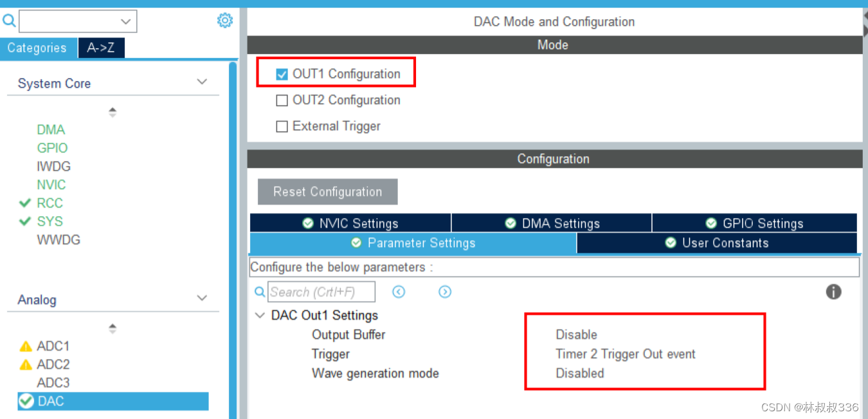This screenshot has width=868, height=419.
Task: Click the parameter info icon
Action: coord(833,292)
